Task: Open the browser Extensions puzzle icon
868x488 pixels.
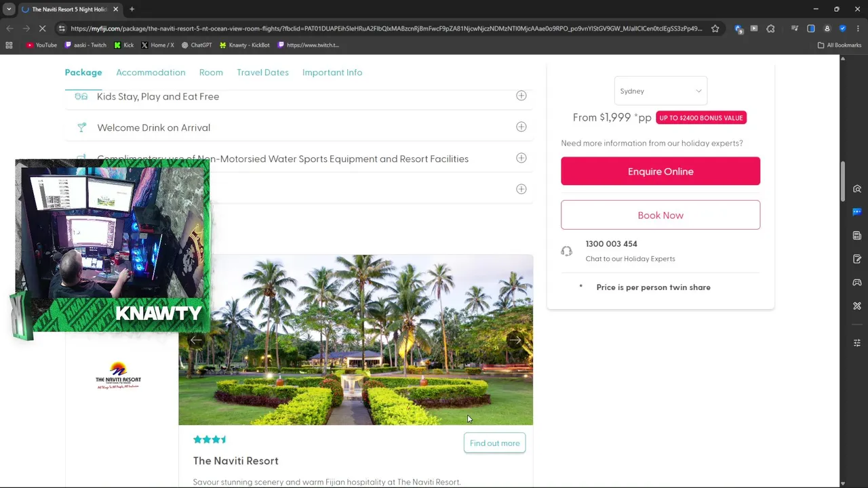Action: point(770,28)
